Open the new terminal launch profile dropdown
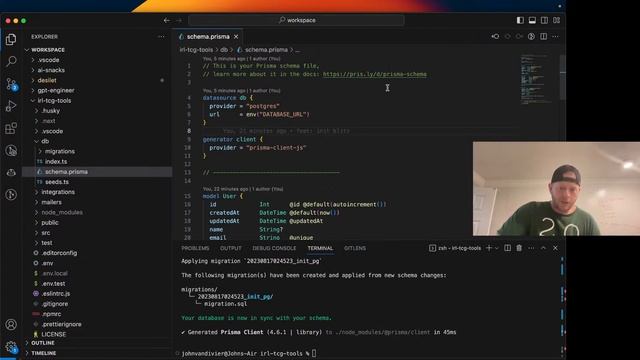This screenshot has height=360, width=640. 497,248
